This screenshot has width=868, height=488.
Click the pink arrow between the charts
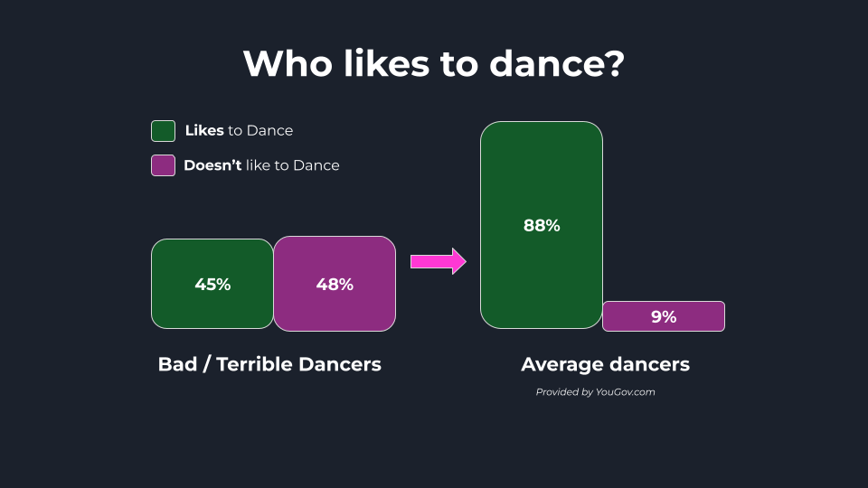(439, 262)
